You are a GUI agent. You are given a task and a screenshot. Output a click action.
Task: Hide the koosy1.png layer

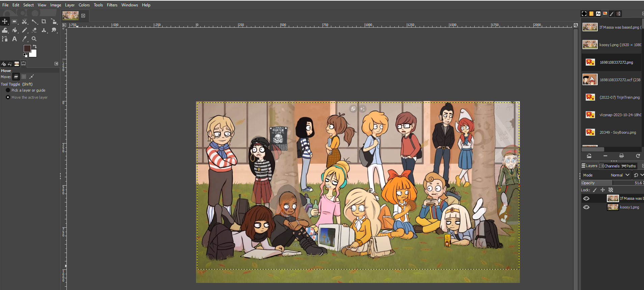(x=586, y=207)
